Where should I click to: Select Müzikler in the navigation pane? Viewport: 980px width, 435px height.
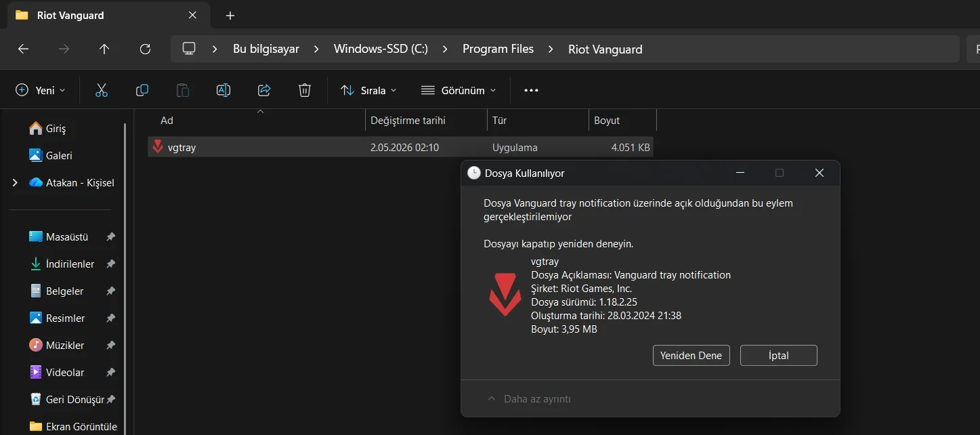click(64, 345)
